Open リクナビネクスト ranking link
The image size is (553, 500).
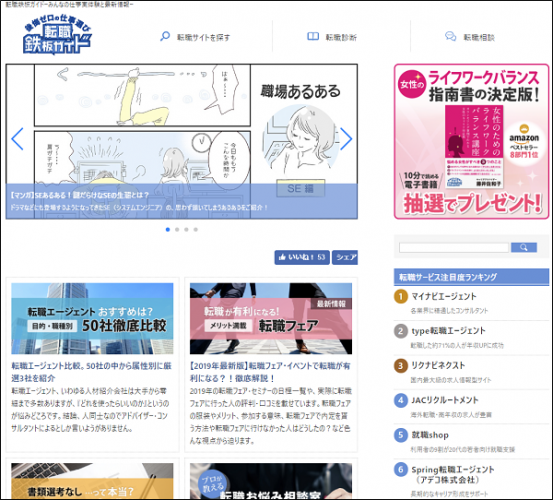[438, 365]
